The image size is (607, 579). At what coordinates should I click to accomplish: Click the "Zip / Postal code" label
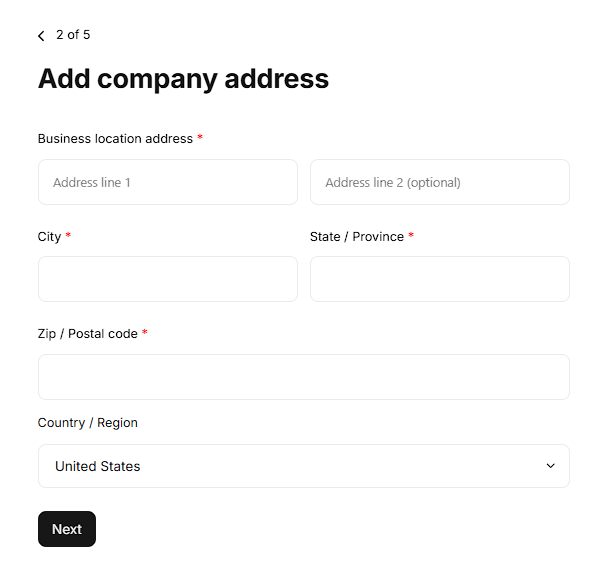click(87, 334)
